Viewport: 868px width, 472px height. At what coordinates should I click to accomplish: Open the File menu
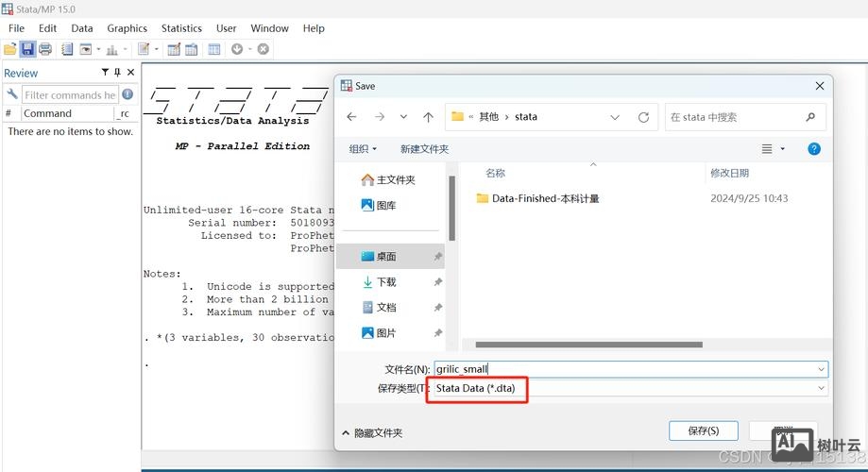[x=16, y=28]
